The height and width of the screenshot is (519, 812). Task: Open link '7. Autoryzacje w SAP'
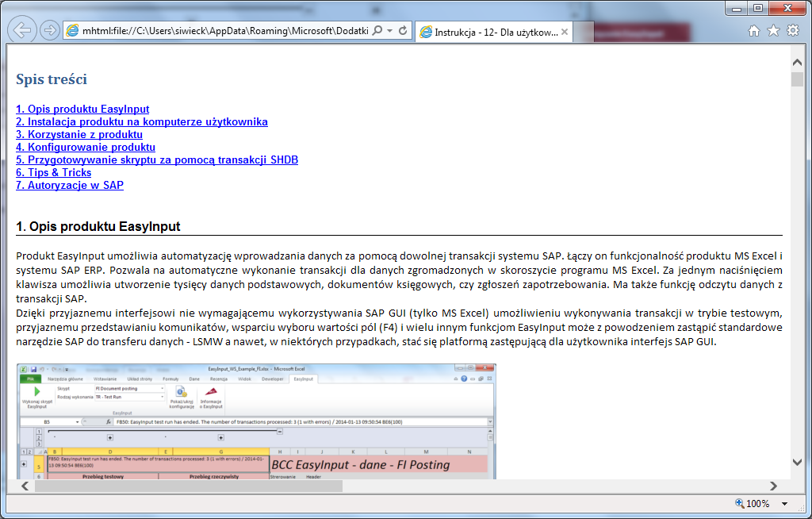tap(70, 185)
